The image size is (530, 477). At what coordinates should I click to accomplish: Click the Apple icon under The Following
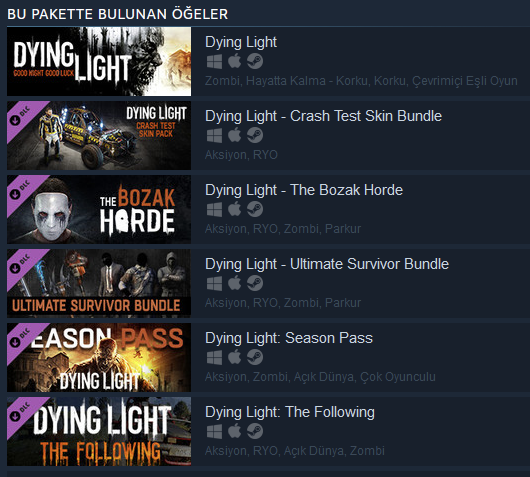pos(235,432)
